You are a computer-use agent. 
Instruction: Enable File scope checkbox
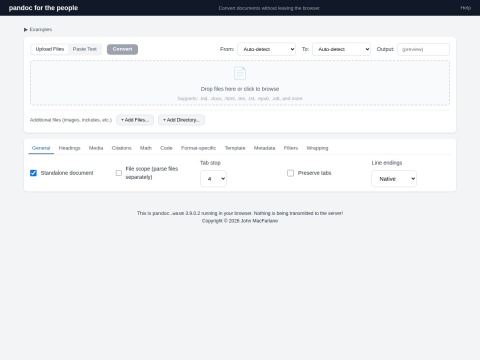coord(119,173)
